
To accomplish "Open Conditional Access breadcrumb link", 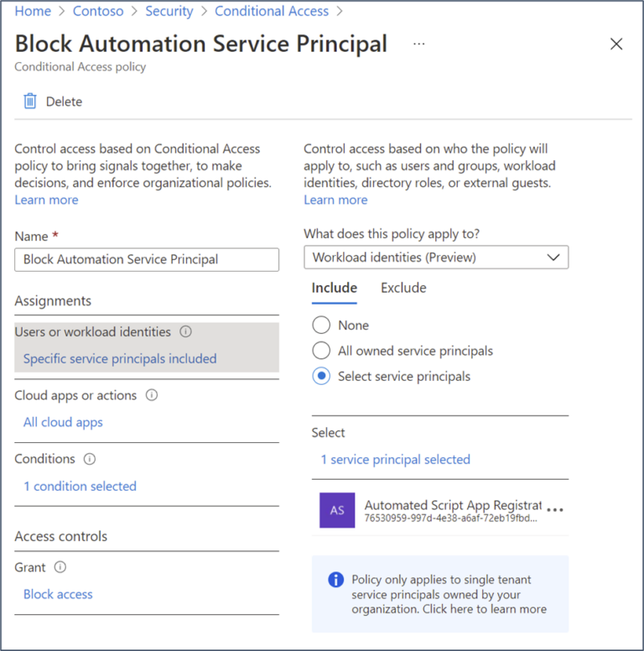I will pos(272,11).
